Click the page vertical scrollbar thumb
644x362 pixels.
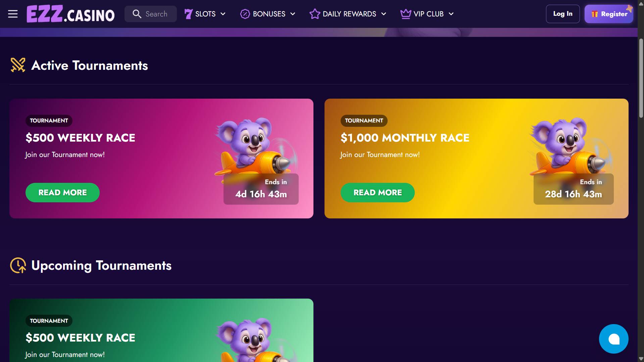(641, 78)
